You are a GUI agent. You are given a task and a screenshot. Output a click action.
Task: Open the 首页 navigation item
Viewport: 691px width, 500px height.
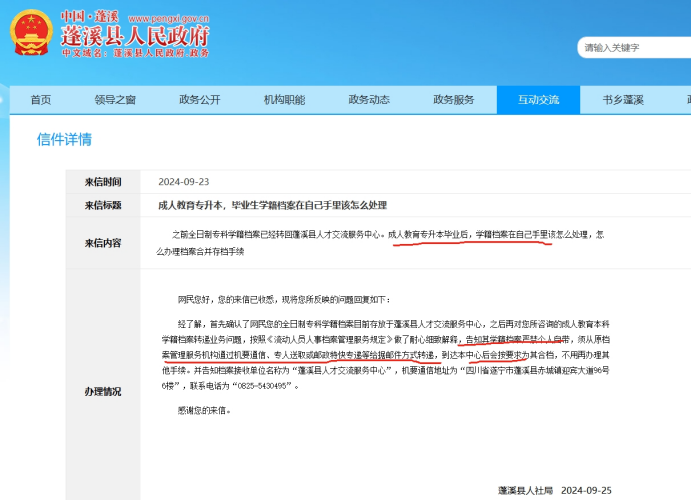tap(41, 100)
